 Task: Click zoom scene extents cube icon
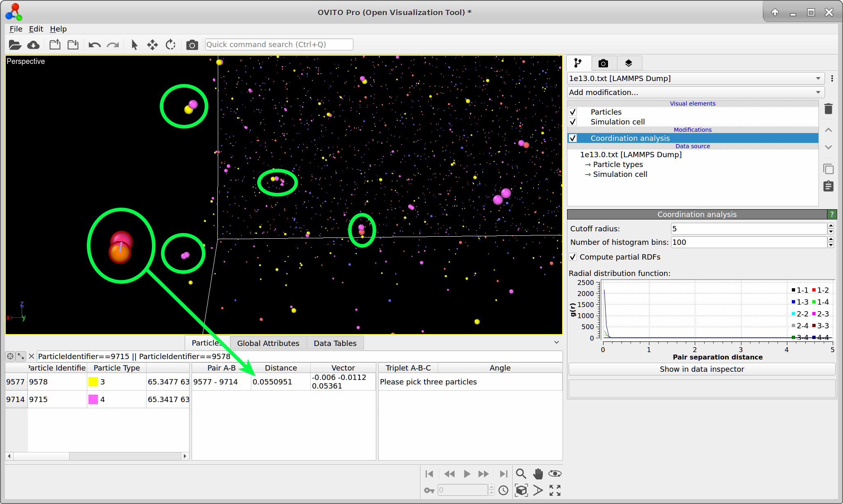521,490
